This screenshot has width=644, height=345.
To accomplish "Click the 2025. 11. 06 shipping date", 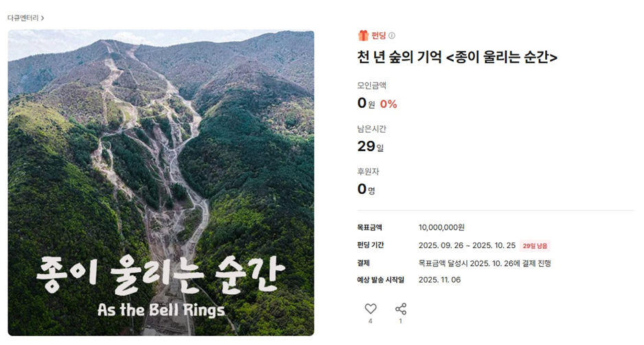I will [x=439, y=280].
